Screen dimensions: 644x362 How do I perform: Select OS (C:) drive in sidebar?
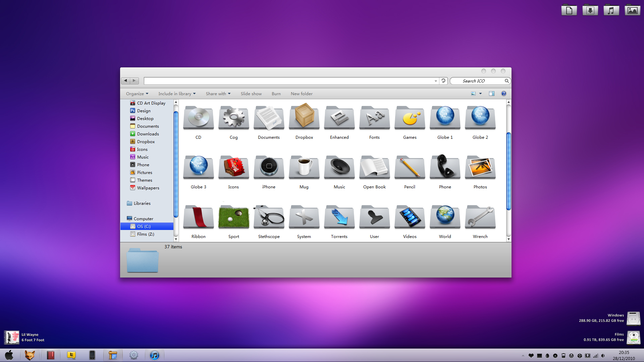pos(147,226)
